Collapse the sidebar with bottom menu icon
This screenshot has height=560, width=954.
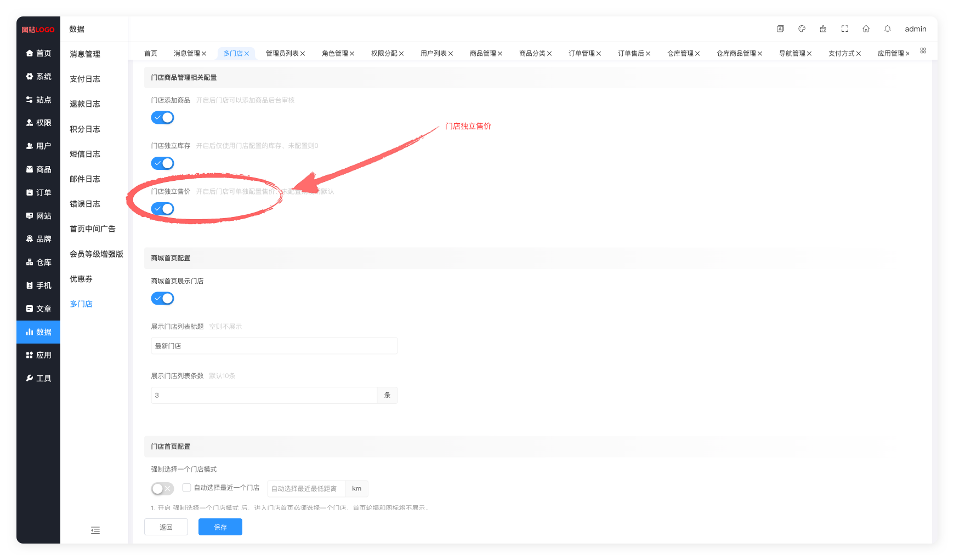tap(95, 530)
